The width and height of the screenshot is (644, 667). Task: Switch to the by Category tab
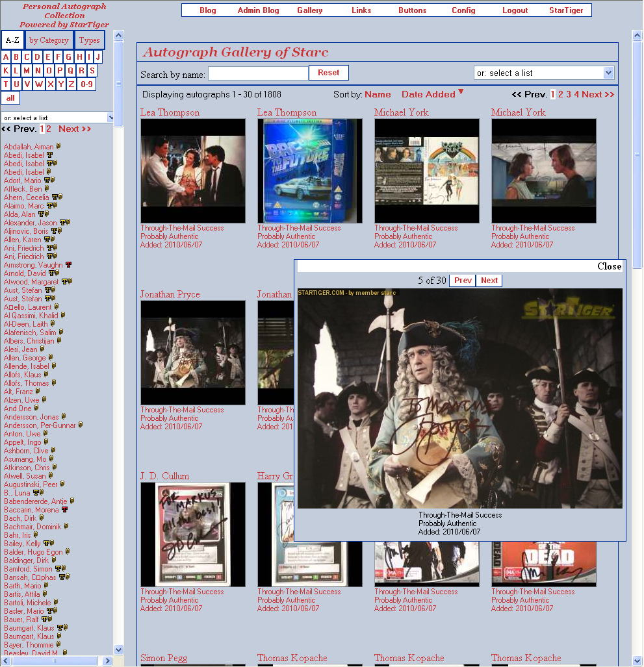[x=49, y=40]
